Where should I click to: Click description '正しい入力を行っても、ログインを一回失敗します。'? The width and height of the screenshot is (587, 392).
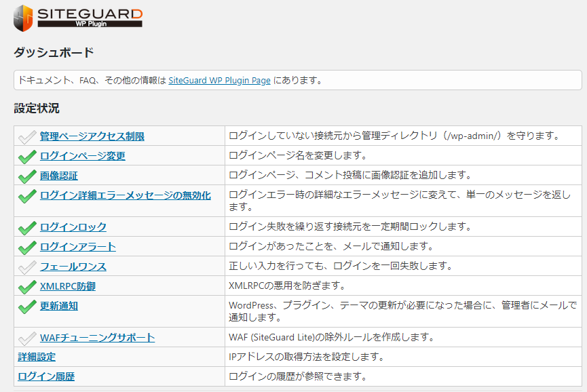341,266
